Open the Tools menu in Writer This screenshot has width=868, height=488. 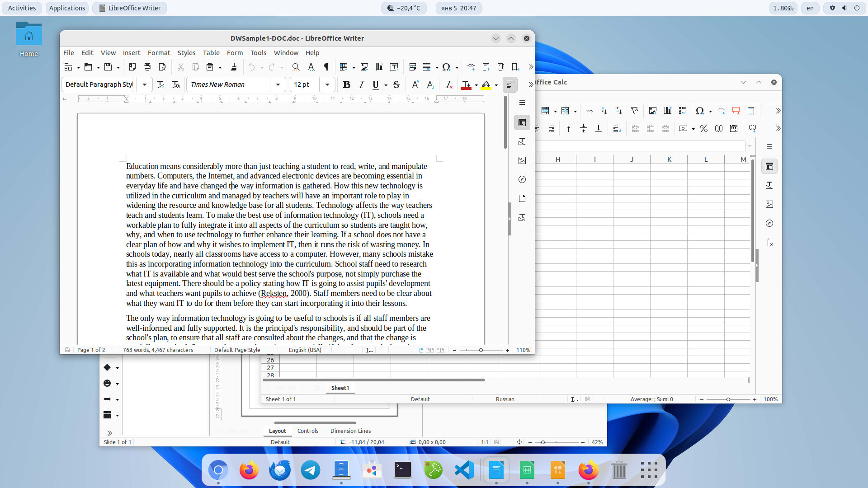[258, 53]
